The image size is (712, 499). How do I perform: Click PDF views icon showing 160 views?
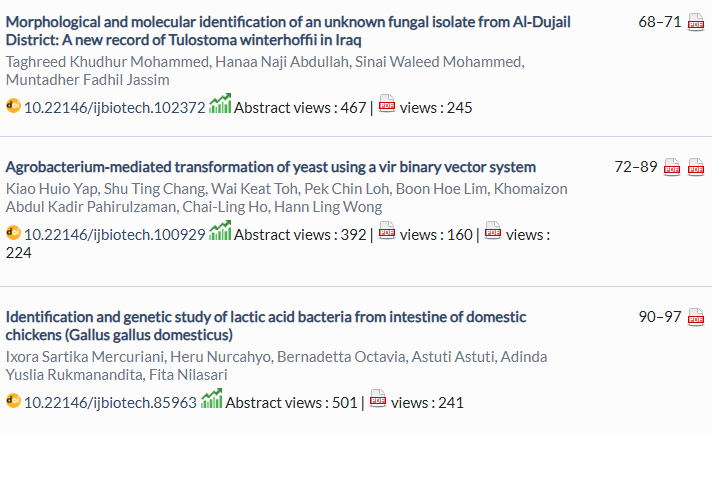(386, 230)
